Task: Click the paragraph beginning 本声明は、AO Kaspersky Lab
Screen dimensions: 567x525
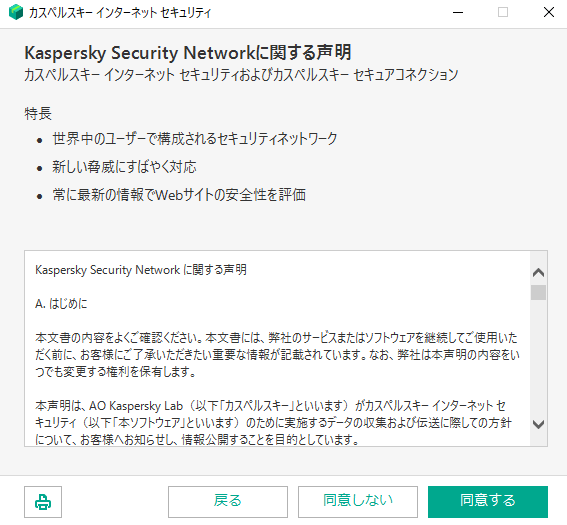Action: pyautogui.click(x=273, y=423)
